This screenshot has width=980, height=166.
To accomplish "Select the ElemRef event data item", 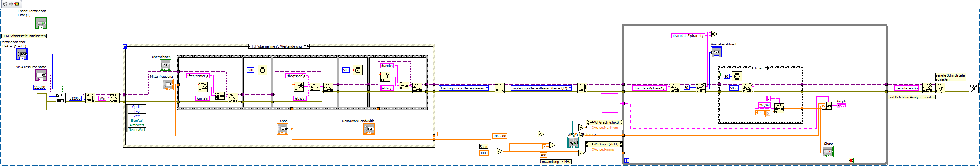I will click(x=137, y=121).
